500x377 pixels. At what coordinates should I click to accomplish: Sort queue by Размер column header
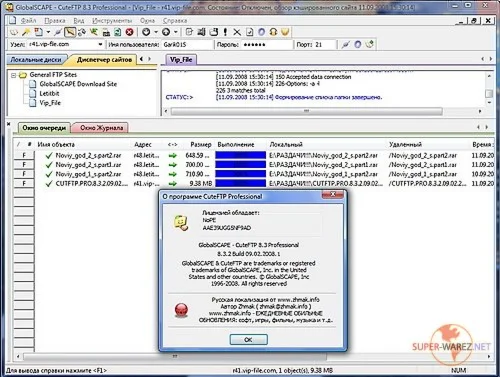coord(201,145)
